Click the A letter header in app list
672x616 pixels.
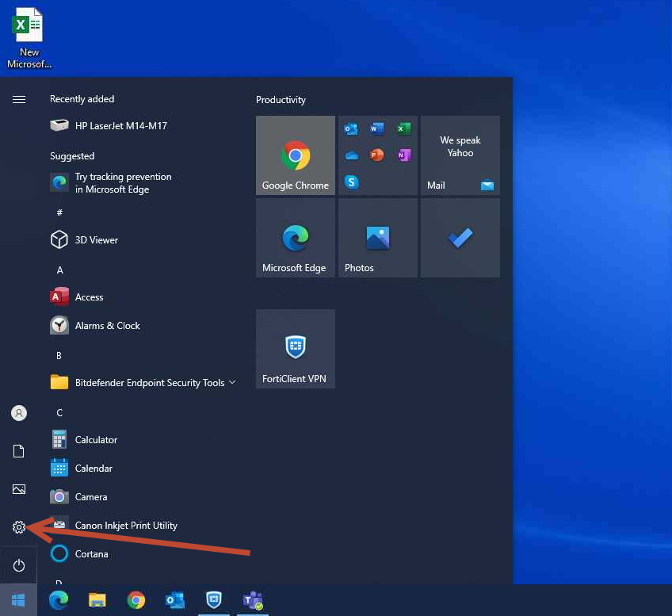tap(59, 270)
